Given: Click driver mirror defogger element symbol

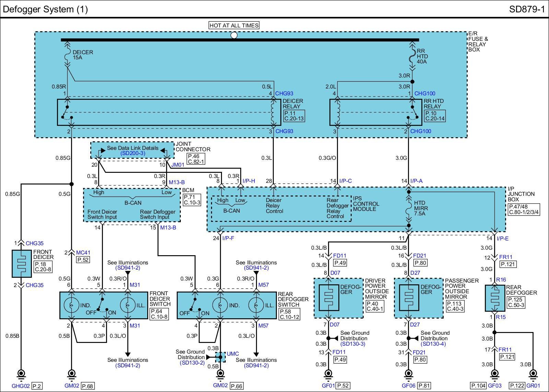Looking at the screenshot, I should click(328, 298).
